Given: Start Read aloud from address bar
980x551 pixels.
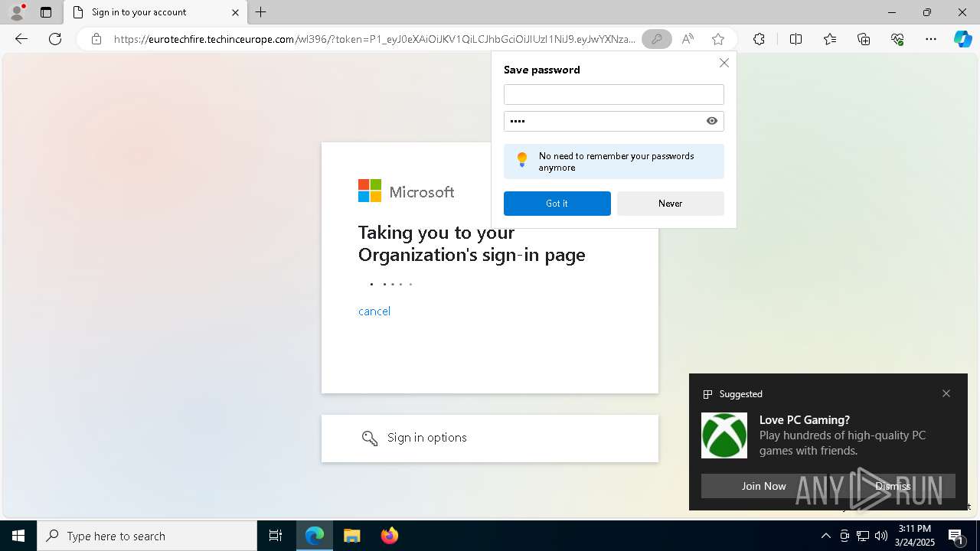Looking at the screenshot, I should 688,39.
